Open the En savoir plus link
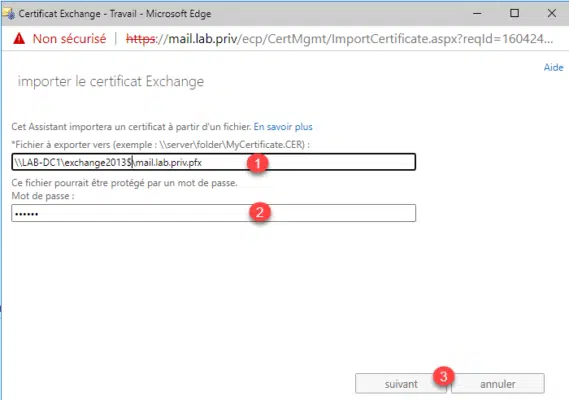Image resolution: width=569 pixels, height=400 pixels. pos(283,127)
